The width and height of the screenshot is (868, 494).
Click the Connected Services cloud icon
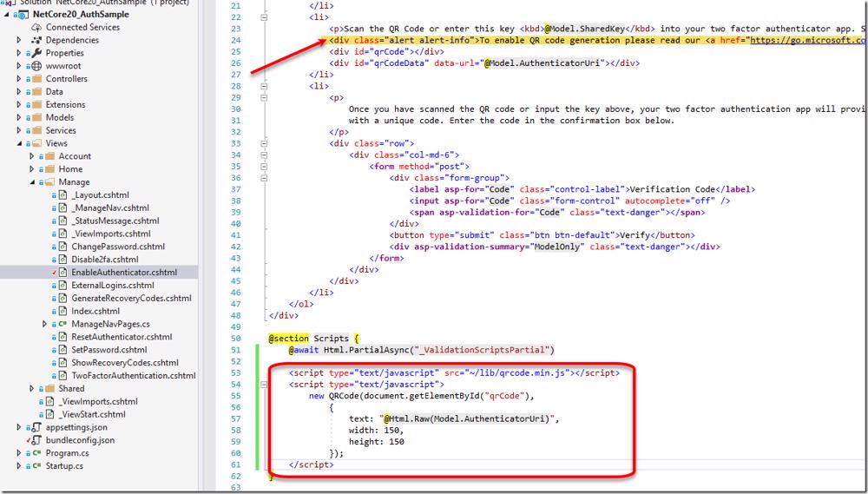point(36,27)
